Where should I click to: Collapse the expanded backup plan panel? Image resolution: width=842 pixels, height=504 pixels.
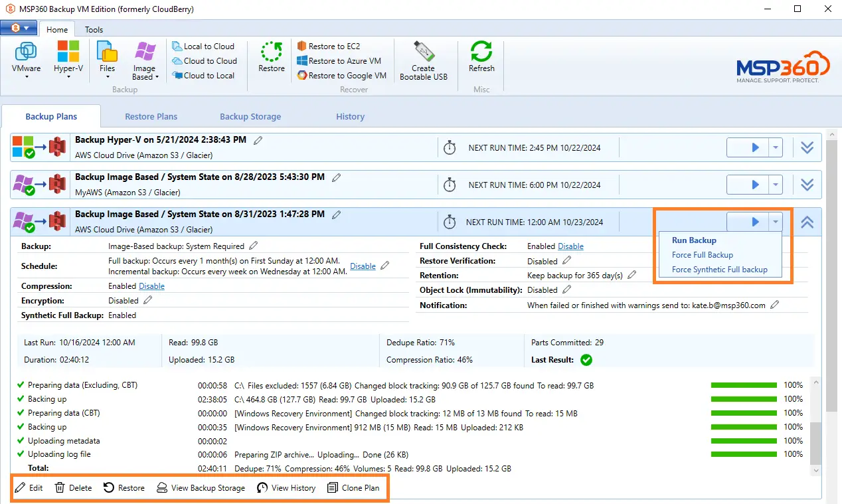[x=807, y=222]
